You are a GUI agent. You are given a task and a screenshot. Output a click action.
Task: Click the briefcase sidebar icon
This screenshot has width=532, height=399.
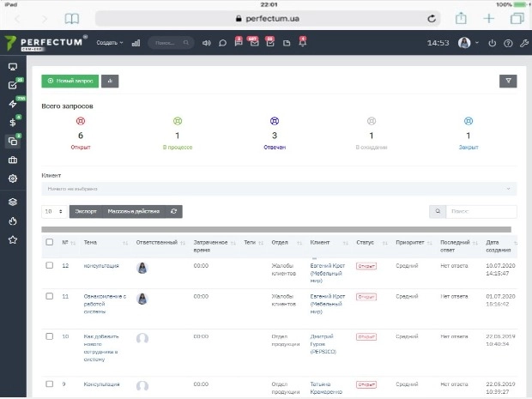click(x=12, y=160)
